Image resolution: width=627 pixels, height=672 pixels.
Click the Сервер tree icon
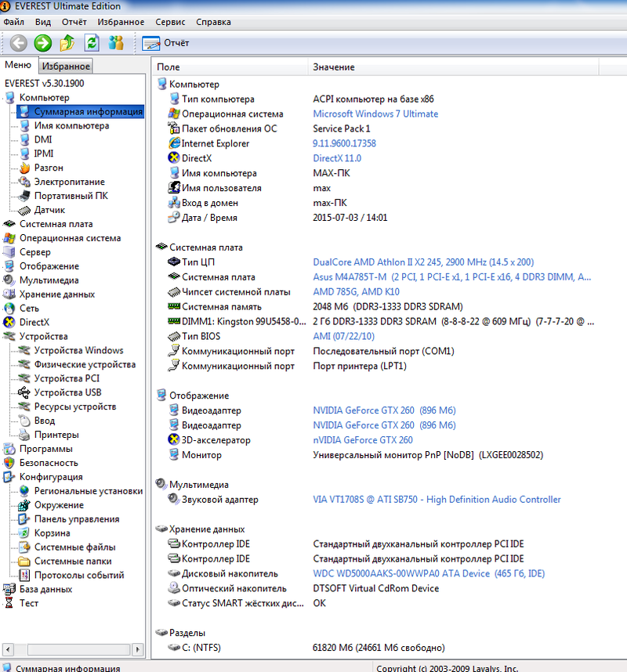9,252
